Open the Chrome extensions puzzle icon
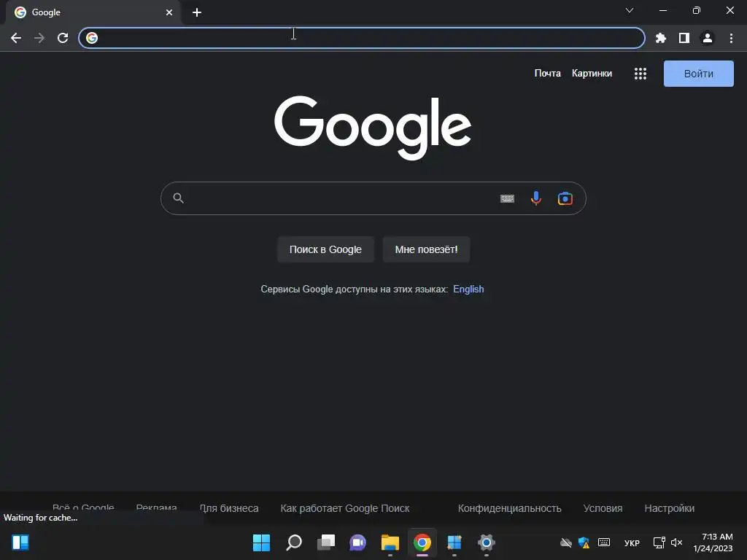The width and height of the screenshot is (747, 560). click(661, 38)
